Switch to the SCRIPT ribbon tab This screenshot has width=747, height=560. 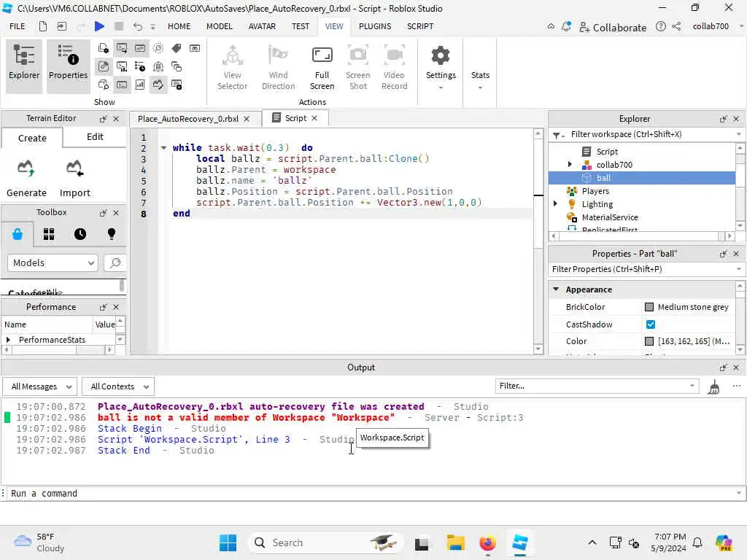click(x=420, y=26)
